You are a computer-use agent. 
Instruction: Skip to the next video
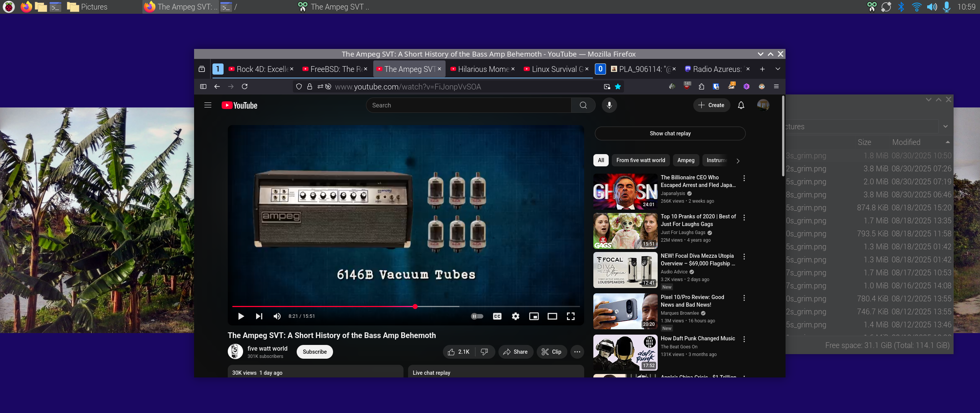(259, 316)
